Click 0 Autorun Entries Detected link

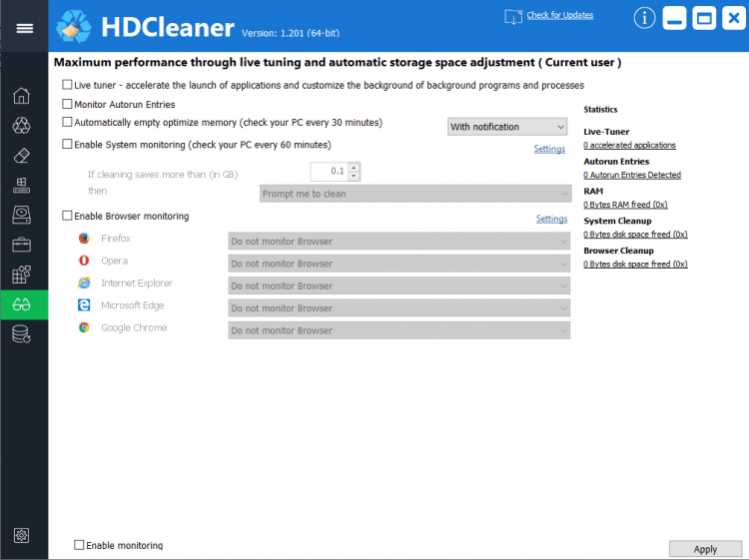pyautogui.click(x=632, y=175)
